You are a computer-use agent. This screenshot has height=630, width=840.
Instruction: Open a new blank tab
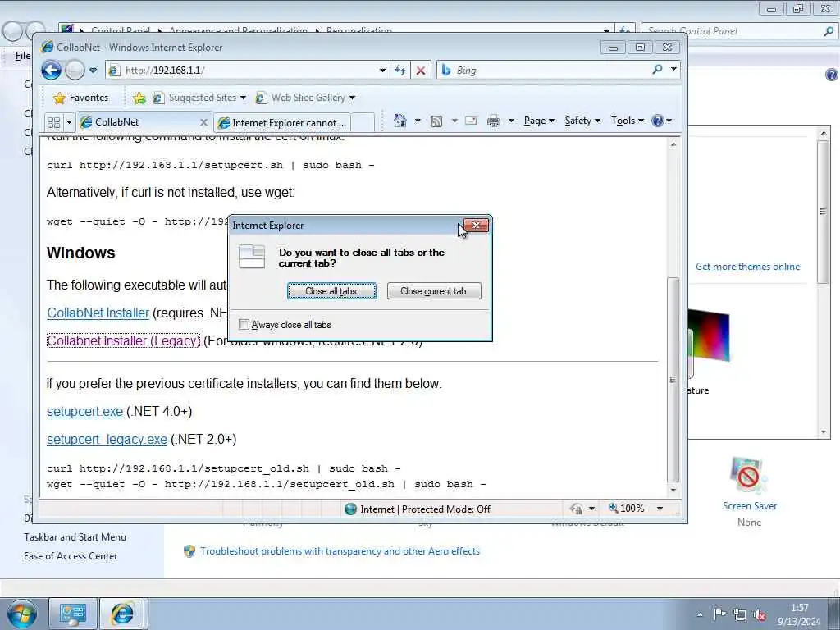coord(364,123)
